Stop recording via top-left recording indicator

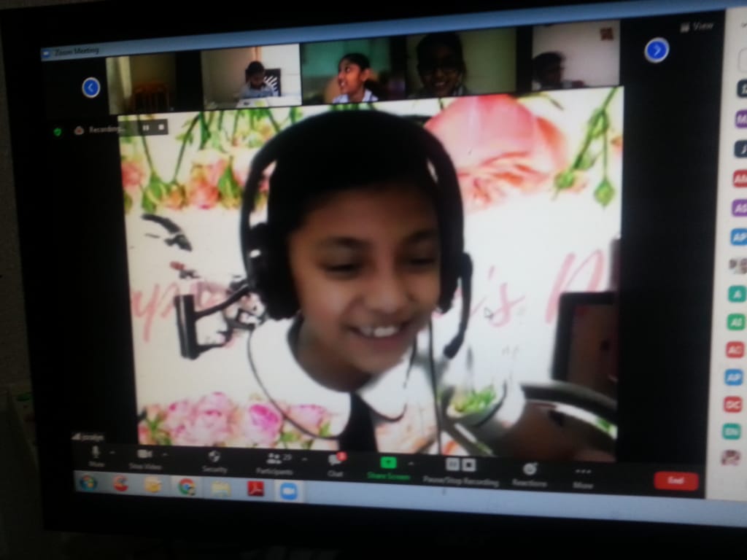click(161, 127)
